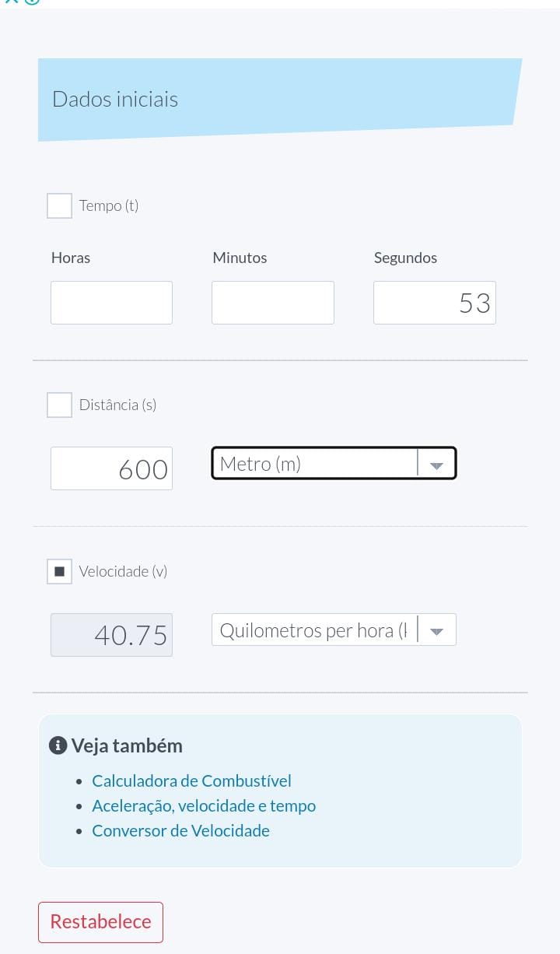Click the Velocidade (v) label text
560x954 pixels.
click(123, 572)
